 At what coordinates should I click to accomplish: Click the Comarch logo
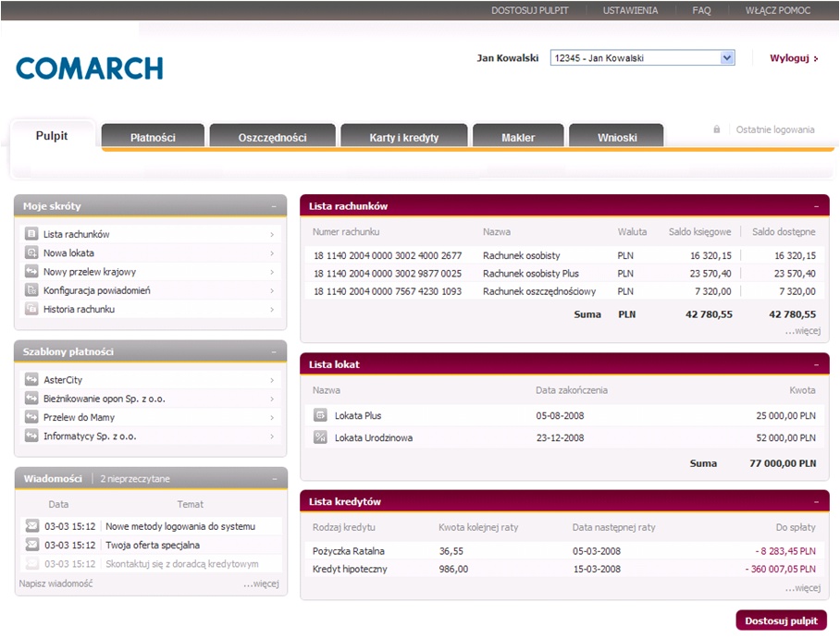click(90, 68)
